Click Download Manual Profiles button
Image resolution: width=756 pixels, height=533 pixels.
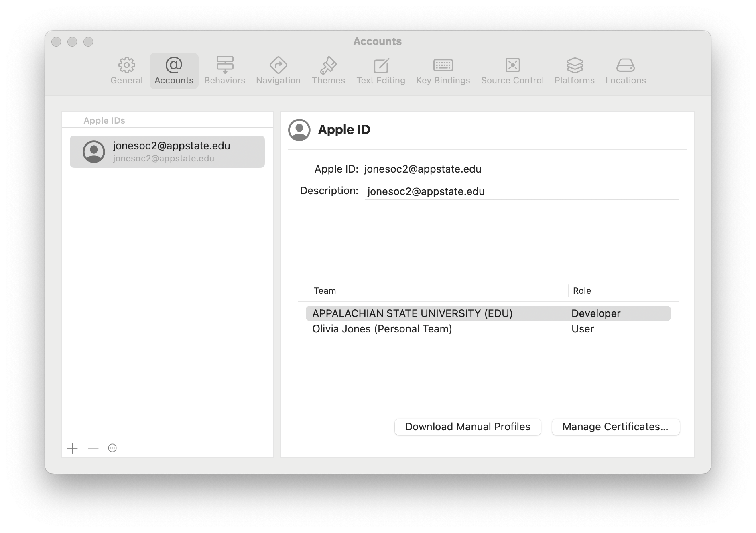[467, 427]
